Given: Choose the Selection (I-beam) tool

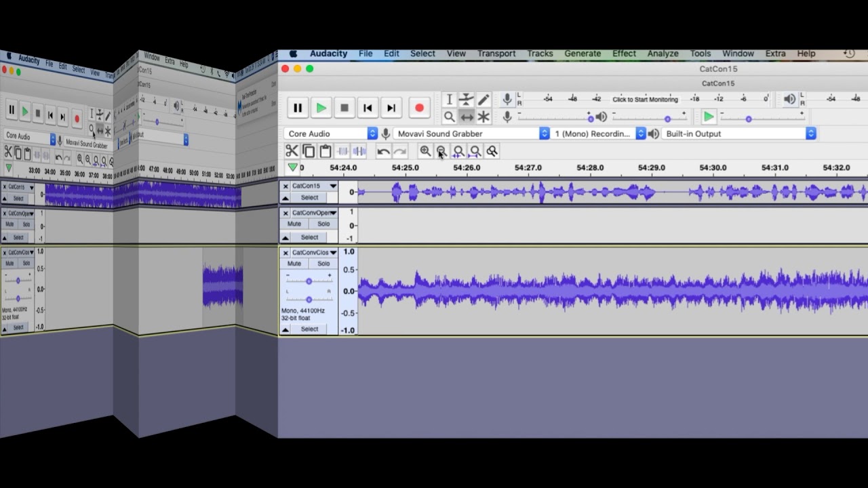Looking at the screenshot, I should [x=449, y=100].
